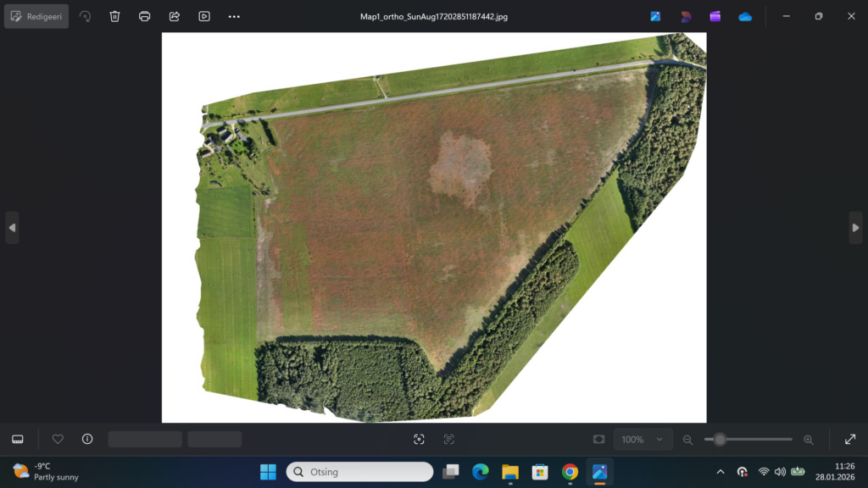Print the image via the printer icon

pyautogui.click(x=145, y=16)
